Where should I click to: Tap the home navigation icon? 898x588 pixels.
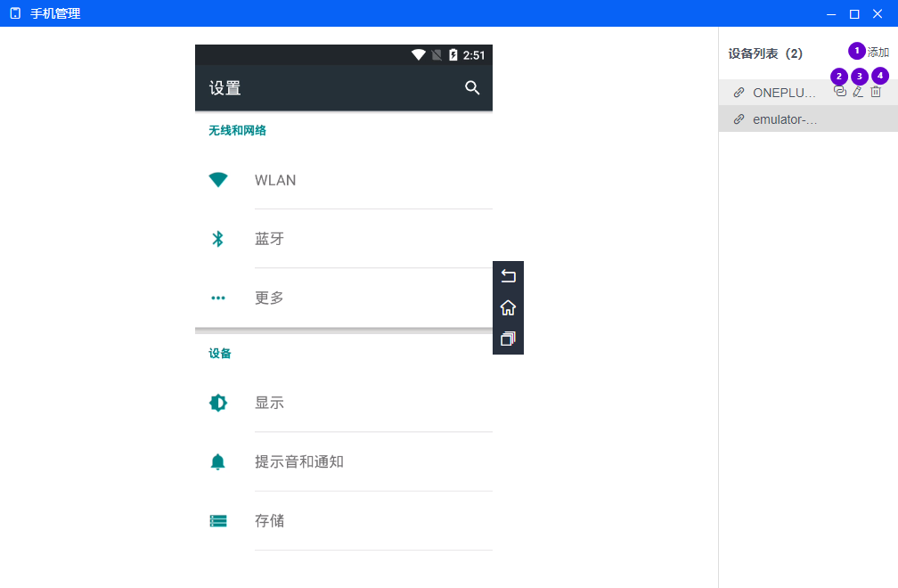pyautogui.click(x=508, y=306)
